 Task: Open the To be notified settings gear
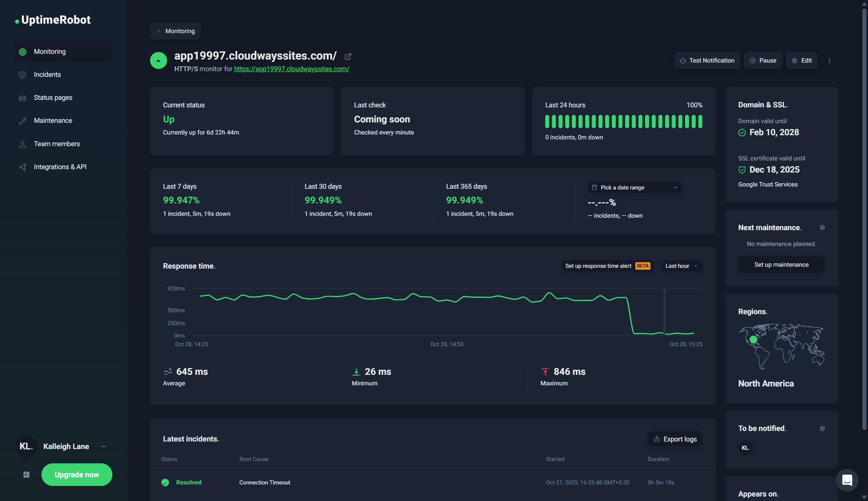point(822,428)
